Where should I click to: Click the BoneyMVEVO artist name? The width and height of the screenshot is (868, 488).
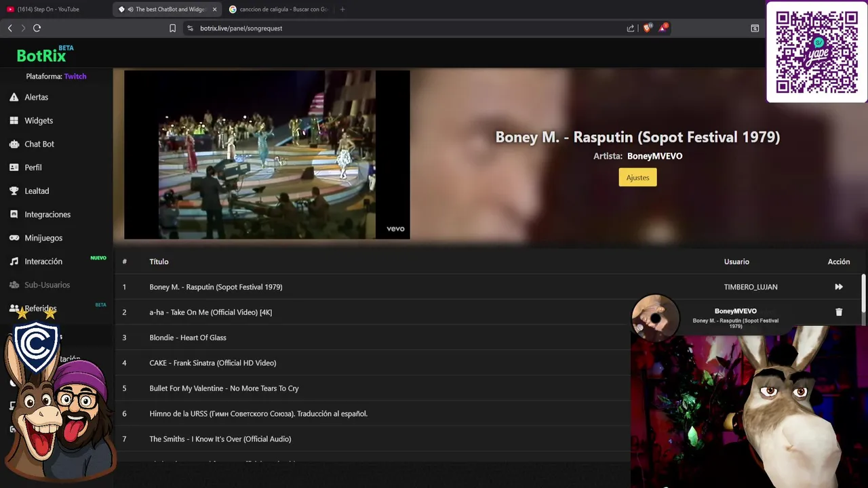654,156
